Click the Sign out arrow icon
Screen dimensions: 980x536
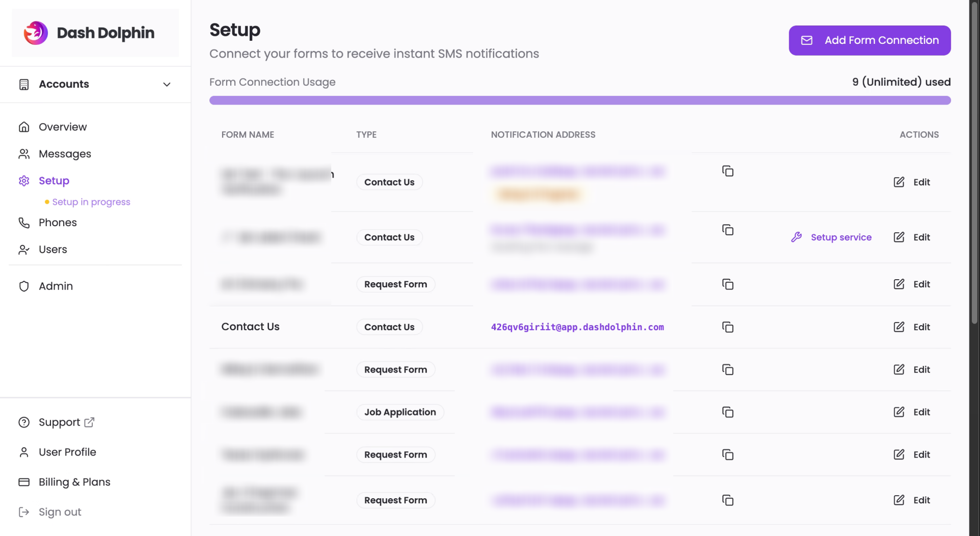coord(24,512)
